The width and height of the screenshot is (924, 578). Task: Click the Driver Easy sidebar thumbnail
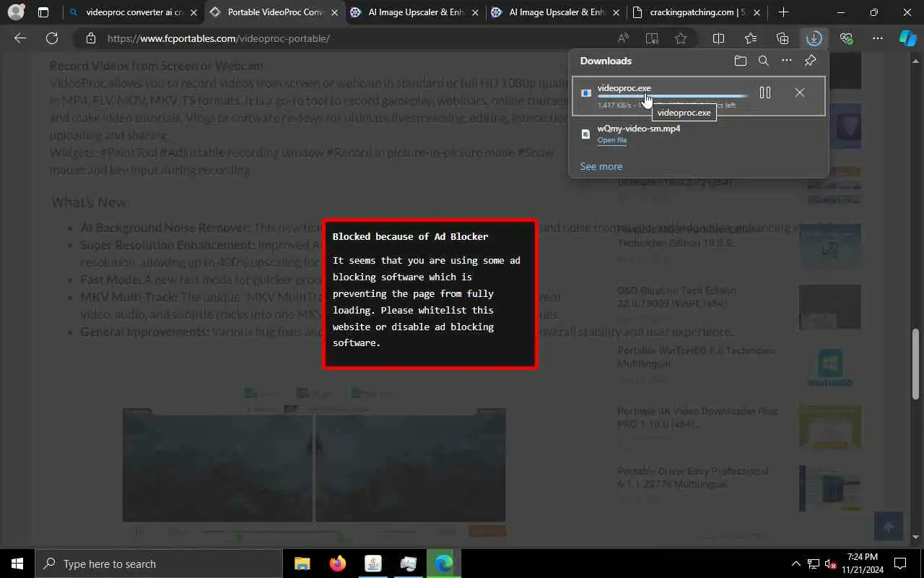pyautogui.click(x=830, y=489)
